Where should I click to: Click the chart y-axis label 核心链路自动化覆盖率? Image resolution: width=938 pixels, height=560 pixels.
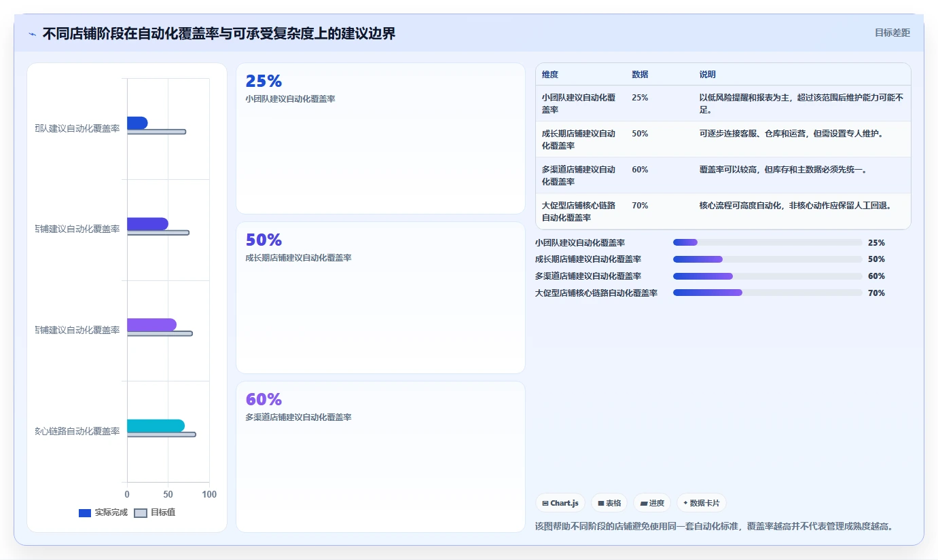pyautogui.click(x=77, y=431)
